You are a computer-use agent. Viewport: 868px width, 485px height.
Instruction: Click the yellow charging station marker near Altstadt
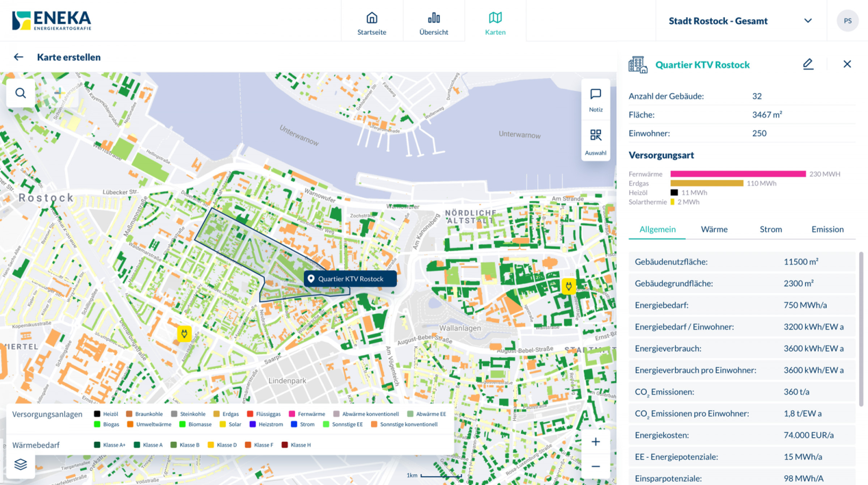point(569,286)
